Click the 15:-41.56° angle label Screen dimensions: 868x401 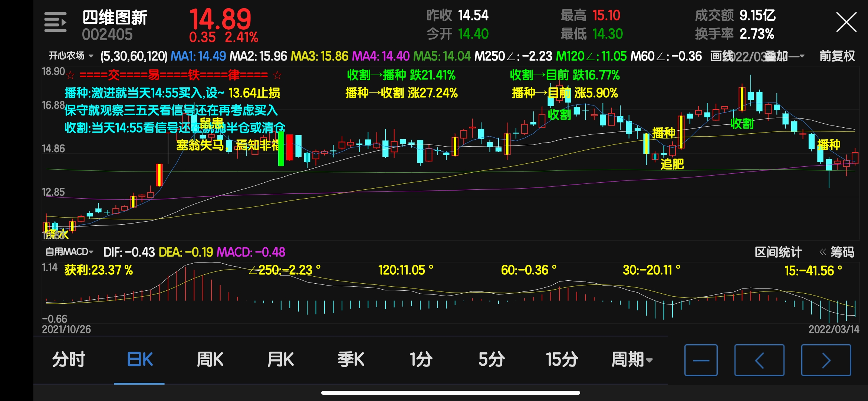(x=813, y=271)
